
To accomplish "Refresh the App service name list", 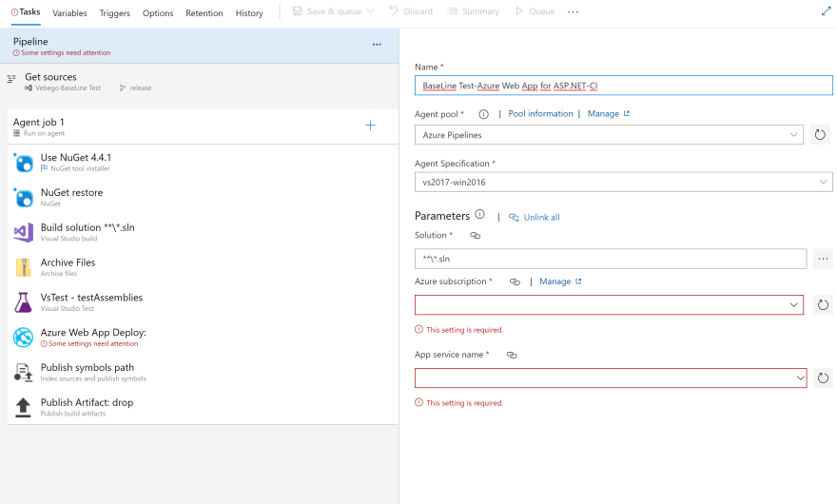I will point(823,378).
